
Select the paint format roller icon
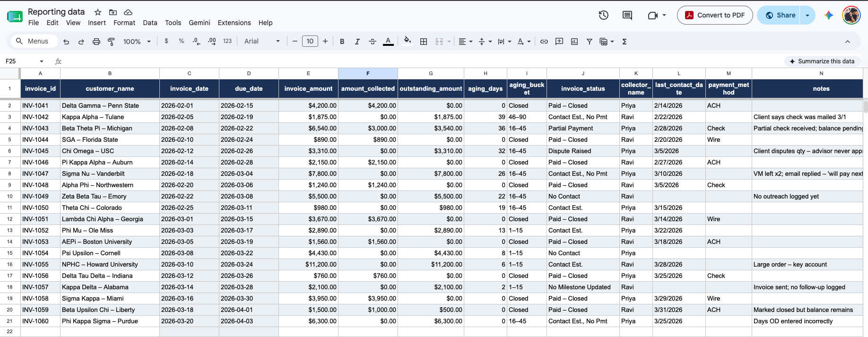tap(112, 42)
